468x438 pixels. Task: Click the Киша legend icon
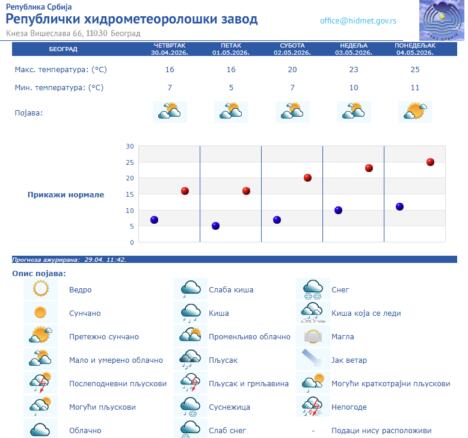point(191,313)
